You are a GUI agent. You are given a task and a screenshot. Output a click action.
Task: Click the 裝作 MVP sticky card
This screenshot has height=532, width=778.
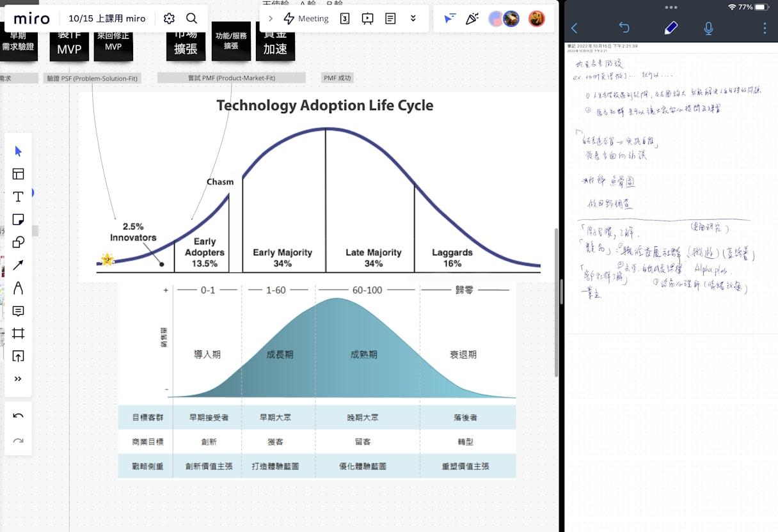coord(68,43)
